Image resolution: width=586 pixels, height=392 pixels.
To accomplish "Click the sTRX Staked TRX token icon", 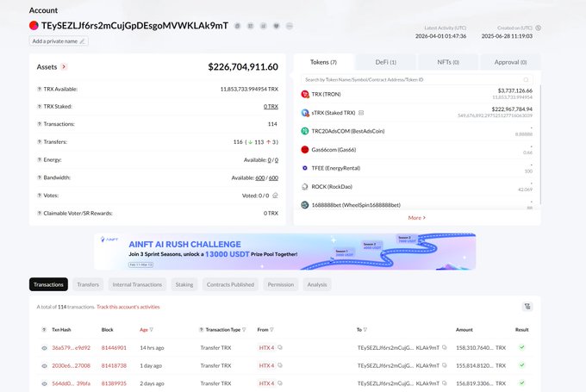I will tap(305, 113).
